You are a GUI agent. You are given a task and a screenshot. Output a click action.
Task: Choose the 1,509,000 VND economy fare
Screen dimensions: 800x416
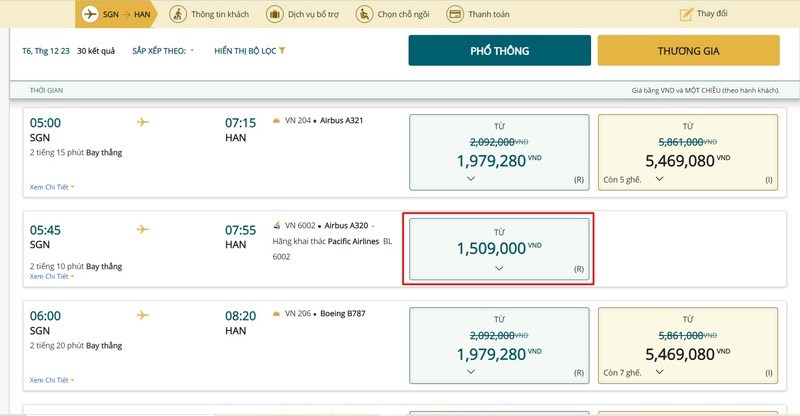click(498, 248)
